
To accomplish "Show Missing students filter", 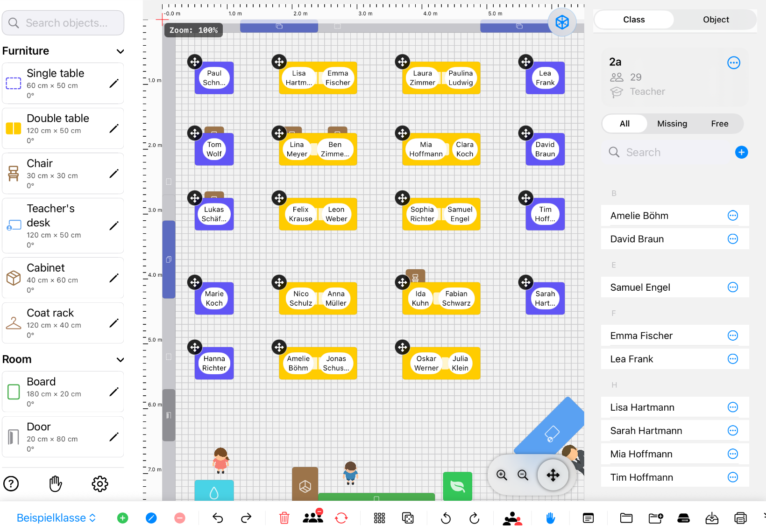I will click(x=672, y=124).
